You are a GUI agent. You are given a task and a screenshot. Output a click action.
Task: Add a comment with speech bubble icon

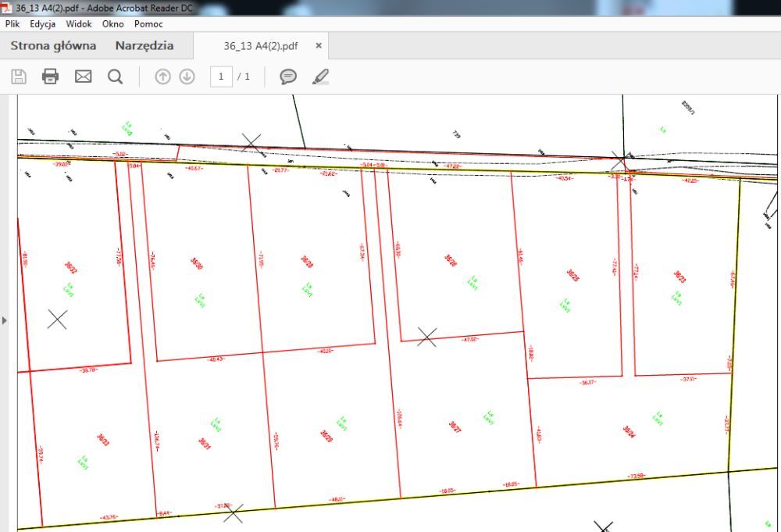click(x=288, y=77)
